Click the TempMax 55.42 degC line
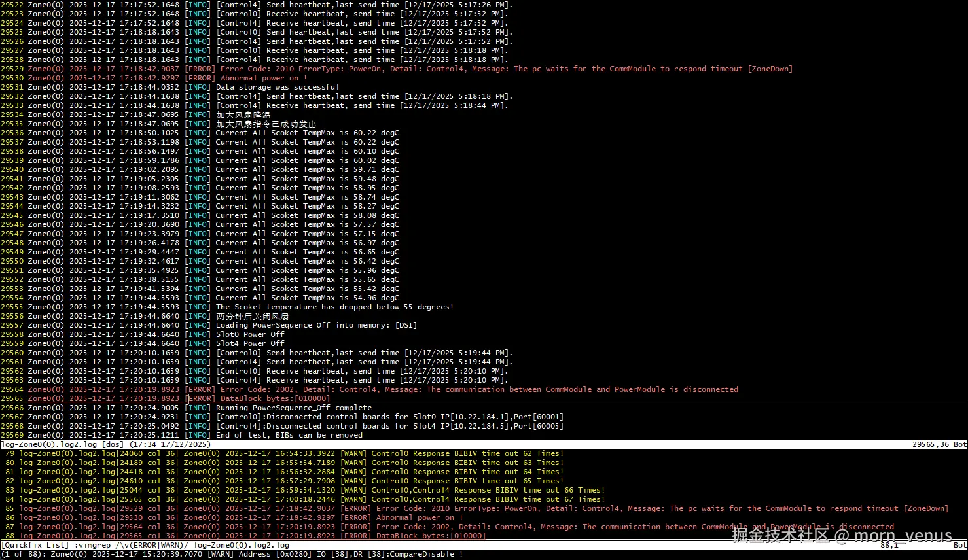The height and width of the screenshot is (560, 968). click(x=200, y=289)
